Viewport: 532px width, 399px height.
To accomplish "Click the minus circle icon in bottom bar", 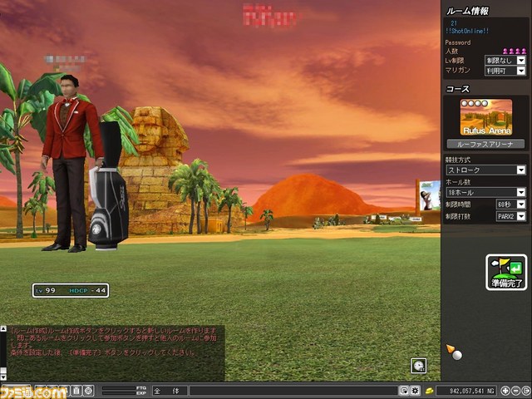I will pyautogui.click(x=515, y=391).
